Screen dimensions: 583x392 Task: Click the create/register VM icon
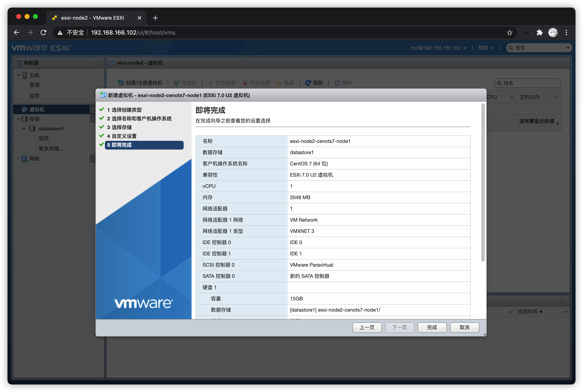121,83
